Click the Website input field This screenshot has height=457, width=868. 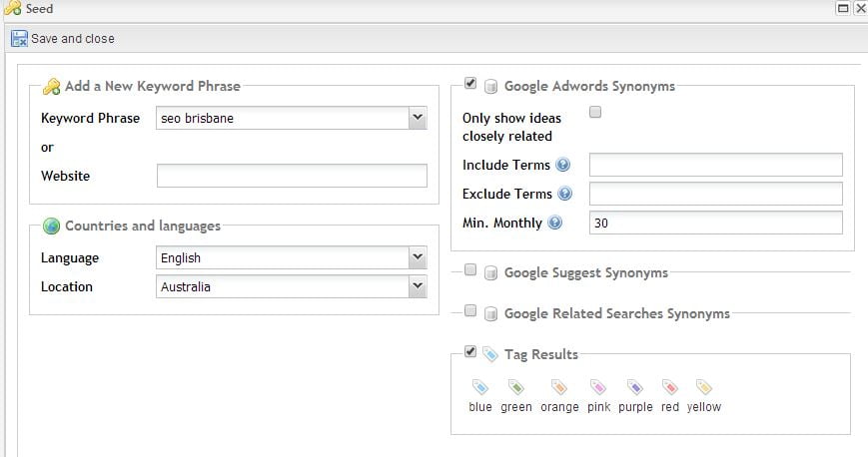(x=292, y=176)
